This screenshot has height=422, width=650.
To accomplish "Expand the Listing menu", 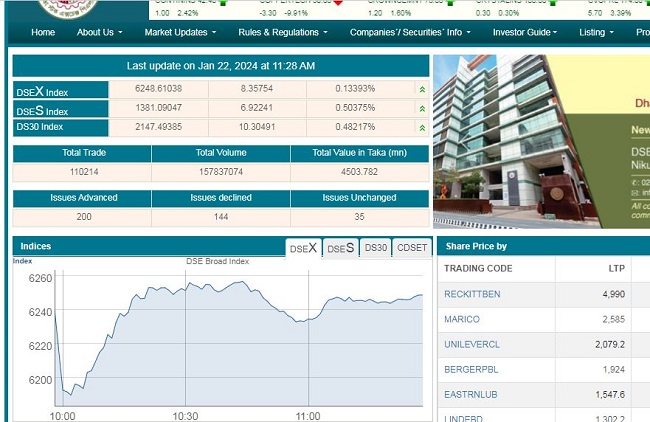I will (x=596, y=33).
